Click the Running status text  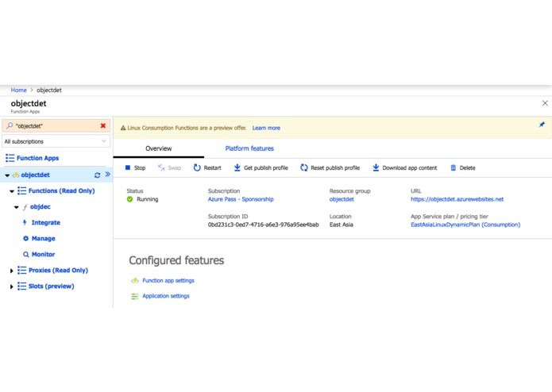(x=148, y=199)
